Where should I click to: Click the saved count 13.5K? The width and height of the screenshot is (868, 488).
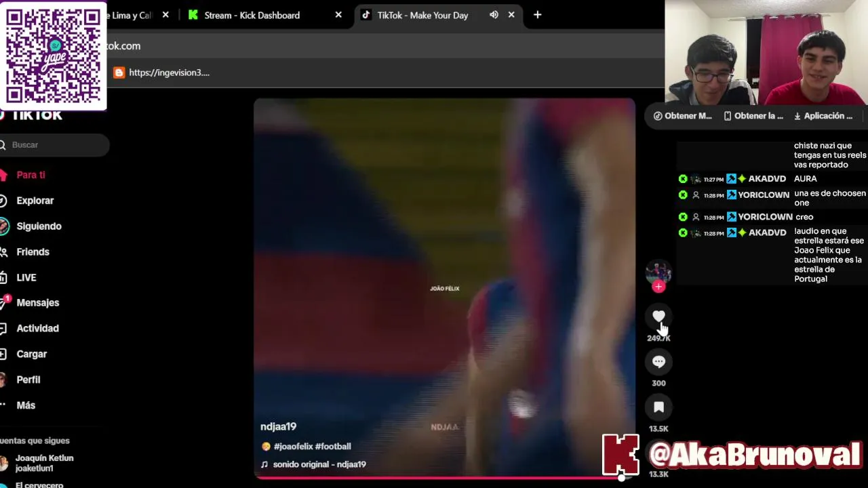(x=658, y=428)
